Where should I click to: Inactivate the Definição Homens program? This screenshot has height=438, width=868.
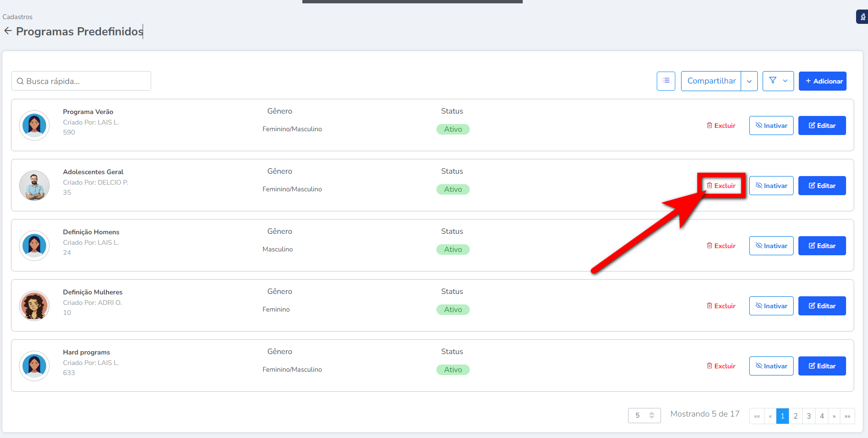pyautogui.click(x=771, y=246)
